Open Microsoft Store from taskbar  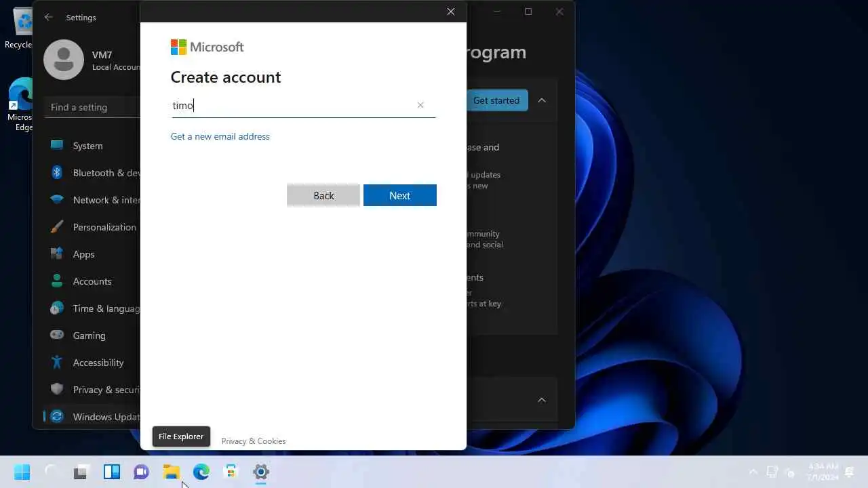(x=231, y=472)
